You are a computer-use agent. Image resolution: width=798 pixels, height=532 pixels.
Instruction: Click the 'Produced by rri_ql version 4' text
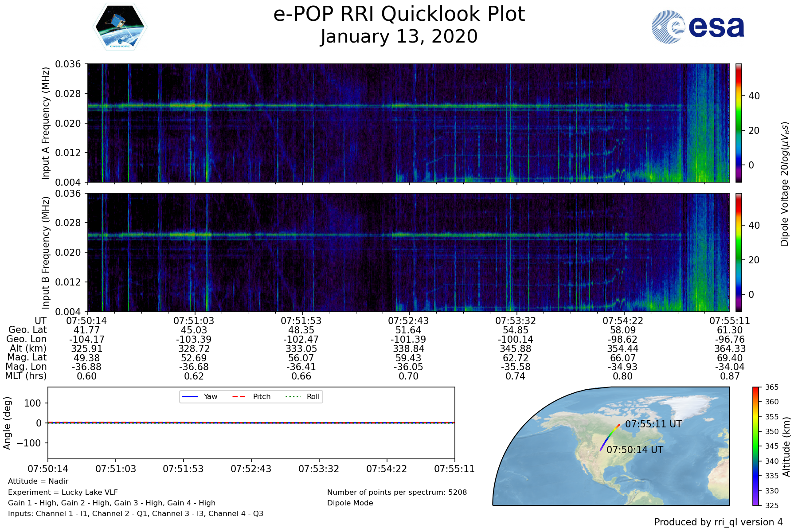(x=718, y=522)
